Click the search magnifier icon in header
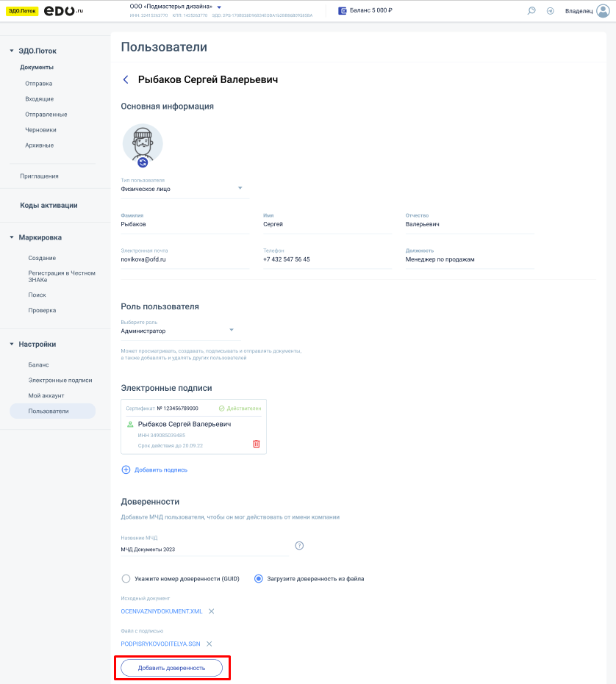This screenshot has height=684, width=616. coord(531,11)
